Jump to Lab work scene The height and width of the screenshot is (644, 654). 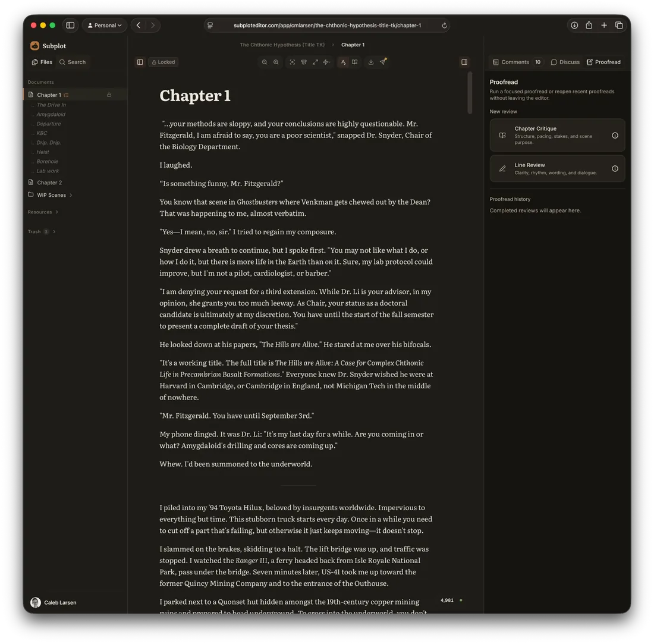coord(48,171)
